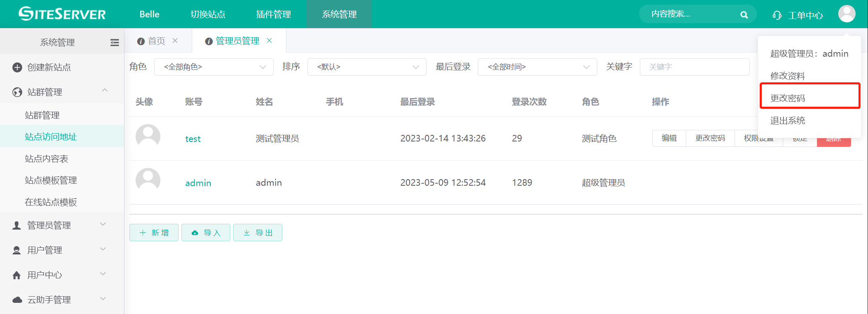The height and width of the screenshot is (314, 868).
Task: Select 创建新站点 in the sidebar
Action: tap(49, 67)
